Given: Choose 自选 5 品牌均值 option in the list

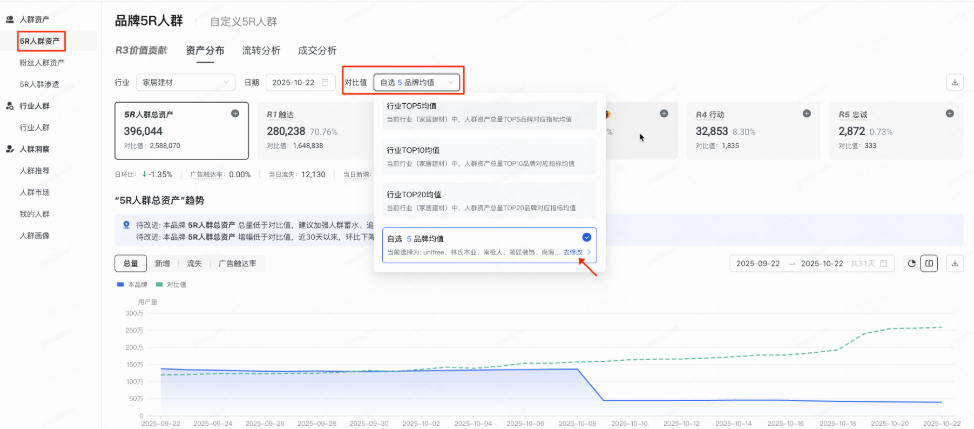Looking at the screenshot, I should click(489, 245).
